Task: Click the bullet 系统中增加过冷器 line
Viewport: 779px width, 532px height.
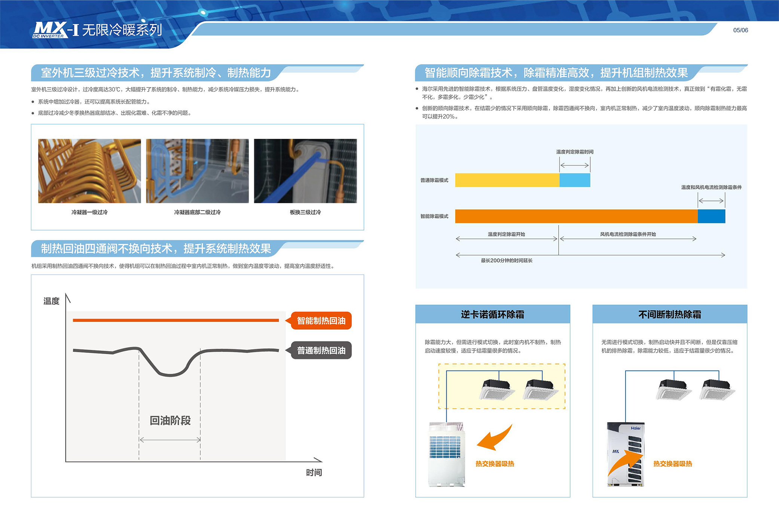Action: click(94, 102)
